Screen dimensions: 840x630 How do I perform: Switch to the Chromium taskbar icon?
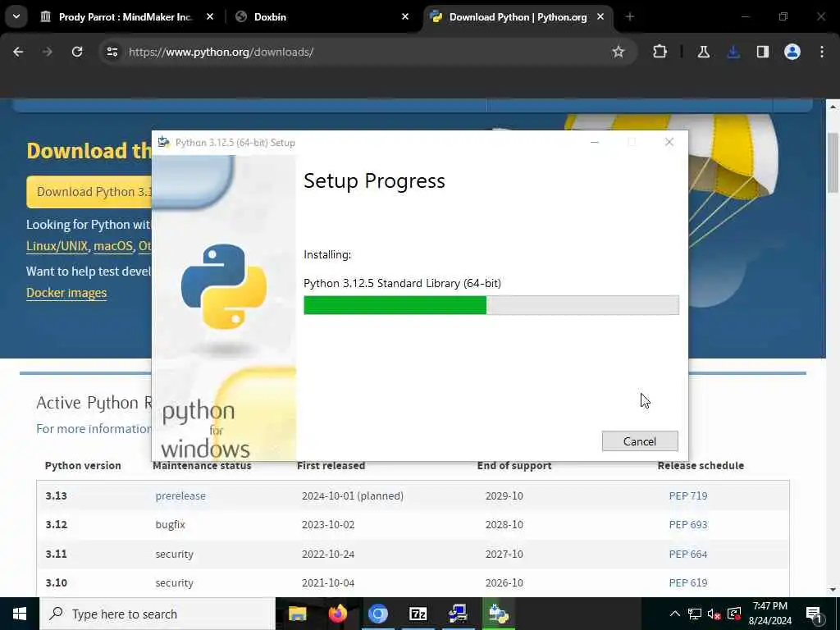pos(377,614)
